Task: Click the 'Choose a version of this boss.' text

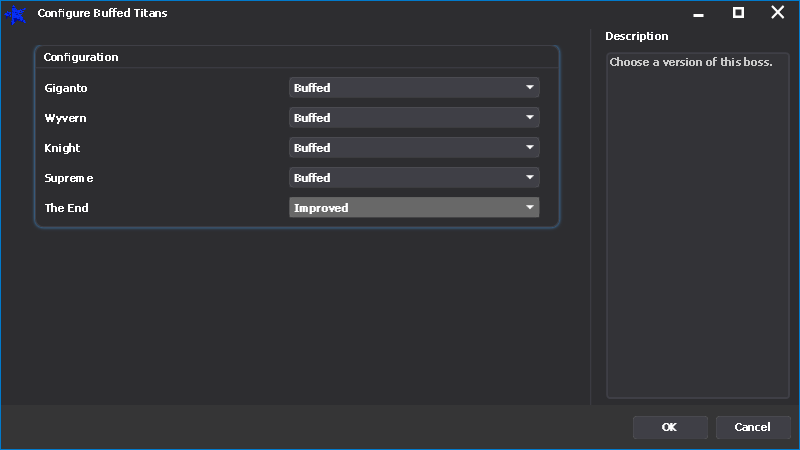Action: [x=691, y=62]
